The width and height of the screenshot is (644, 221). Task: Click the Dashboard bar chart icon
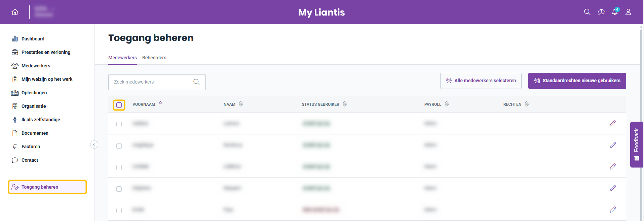pyautogui.click(x=15, y=39)
